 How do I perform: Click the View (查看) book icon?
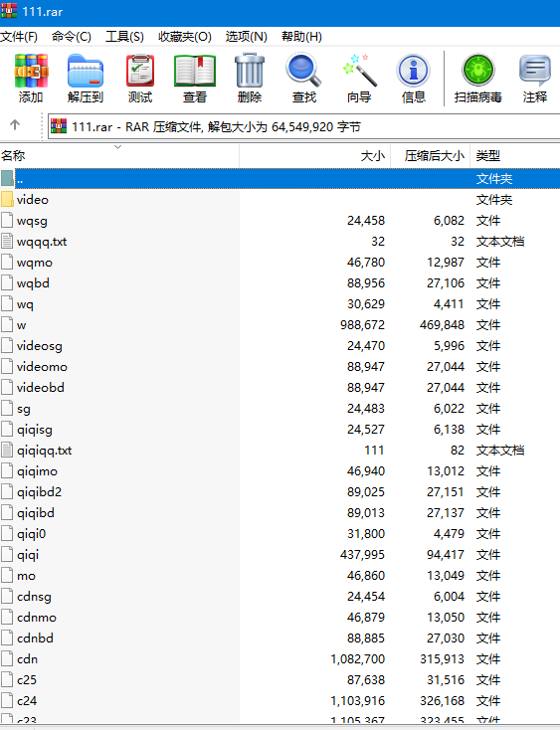195,78
